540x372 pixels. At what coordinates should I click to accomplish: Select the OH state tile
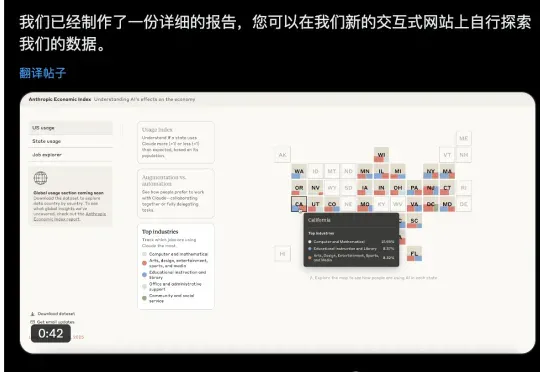pyautogui.click(x=398, y=188)
